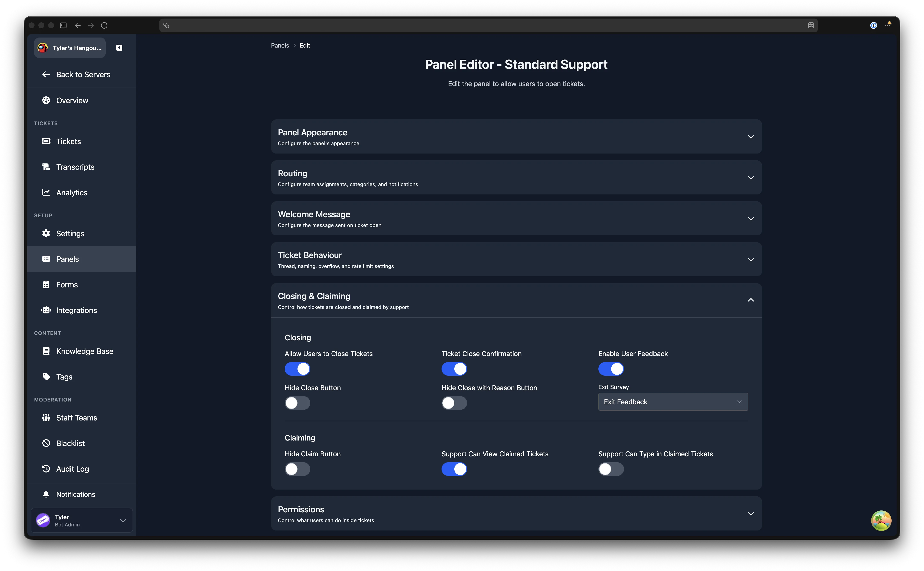Disable Allow Users to Close Tickets

pos(297,369)
